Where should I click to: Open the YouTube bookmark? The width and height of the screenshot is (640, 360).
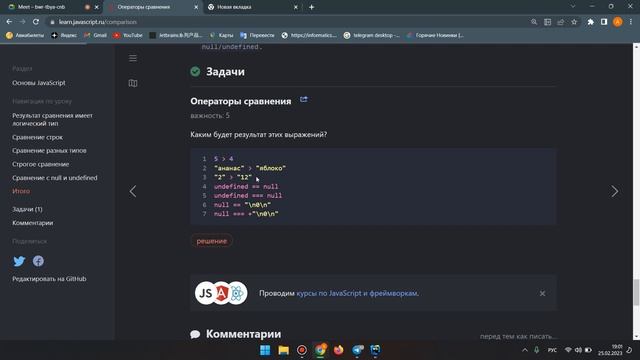pos(128,36)
